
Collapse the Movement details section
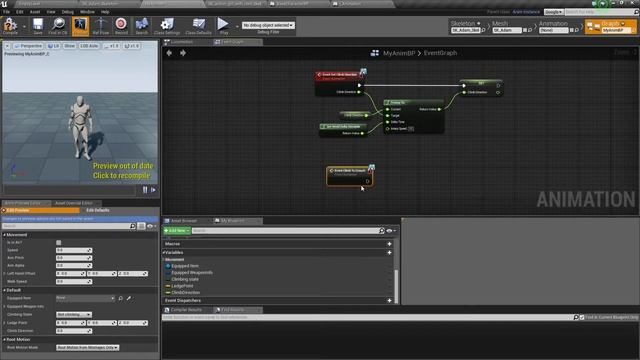[4, 235]
